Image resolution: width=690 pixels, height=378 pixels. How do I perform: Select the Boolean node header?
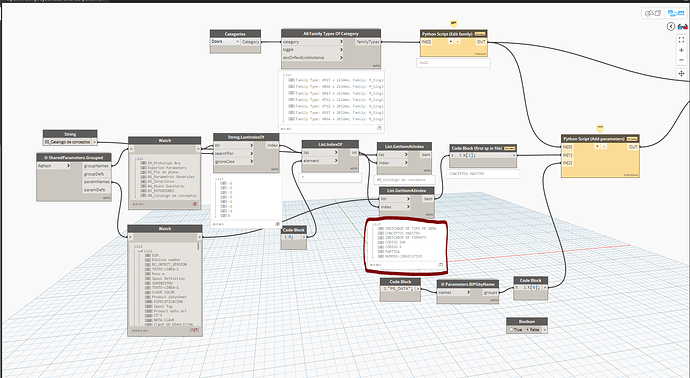(x=527, y=321)
